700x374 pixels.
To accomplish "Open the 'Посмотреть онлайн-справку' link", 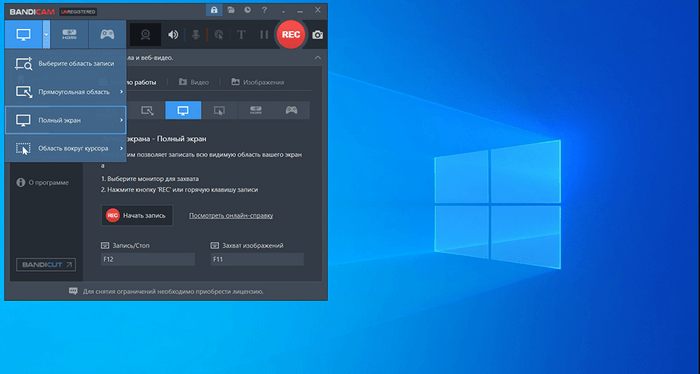I will click(231, 216).
